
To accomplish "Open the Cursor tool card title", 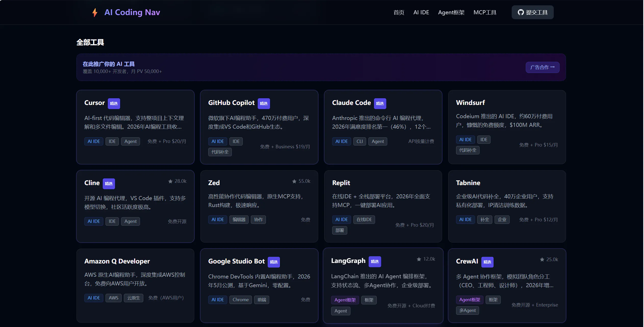I will 95,103.
